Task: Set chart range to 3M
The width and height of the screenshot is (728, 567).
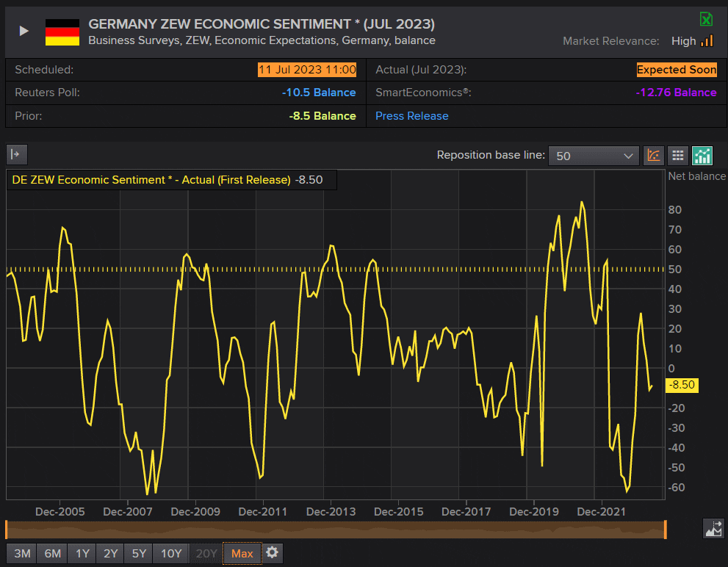Action: tap(22, 553)
